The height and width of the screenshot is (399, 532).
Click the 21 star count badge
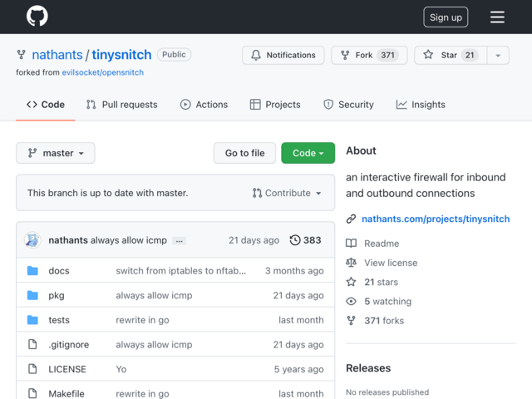pyautogui.click(x=470, y=55)
